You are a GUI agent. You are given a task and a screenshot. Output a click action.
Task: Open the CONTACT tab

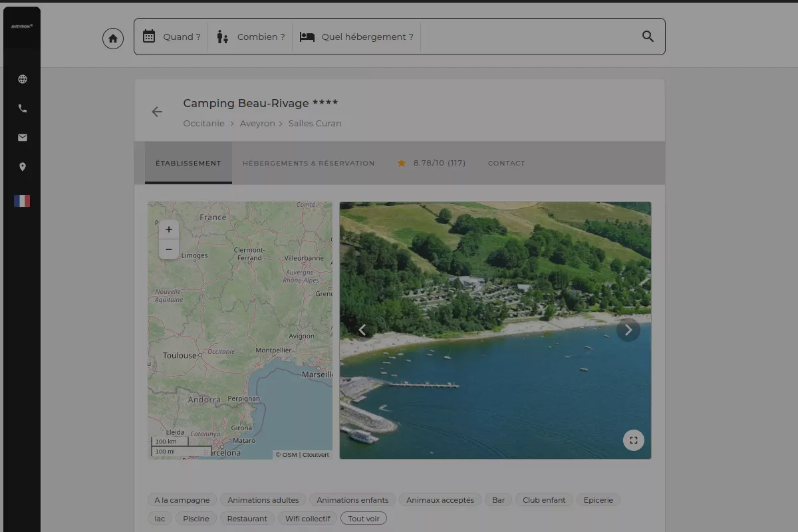tap(507, 163)
